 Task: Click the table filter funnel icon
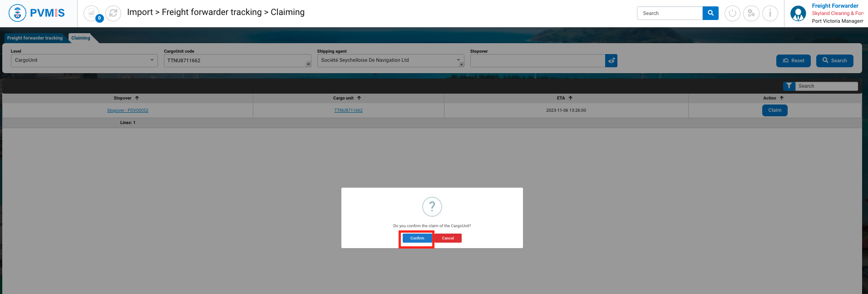789,86
